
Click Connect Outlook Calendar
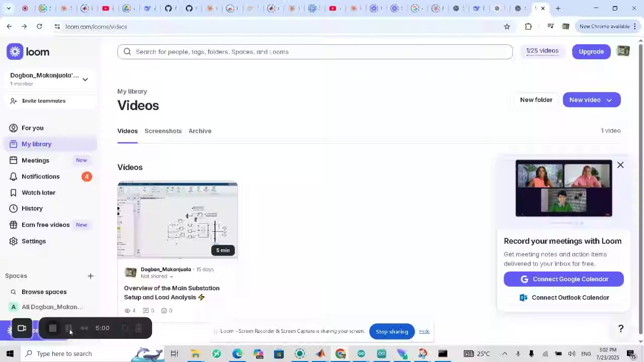click(x=563, y=298)
